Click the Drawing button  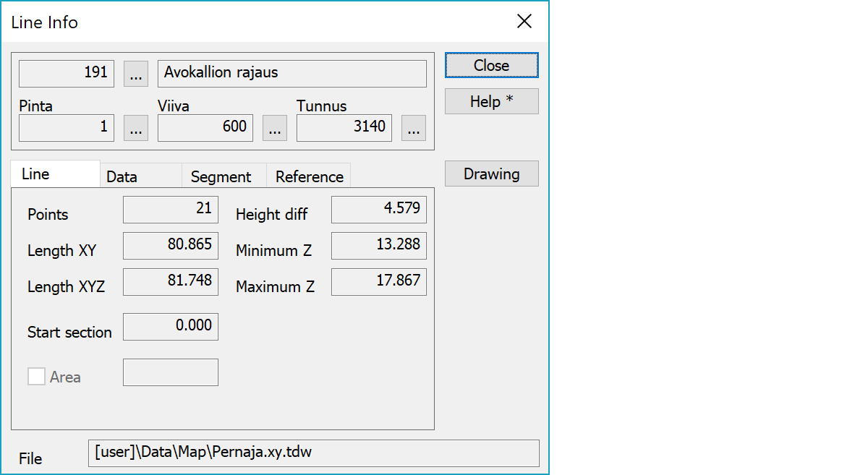point(491,174)
